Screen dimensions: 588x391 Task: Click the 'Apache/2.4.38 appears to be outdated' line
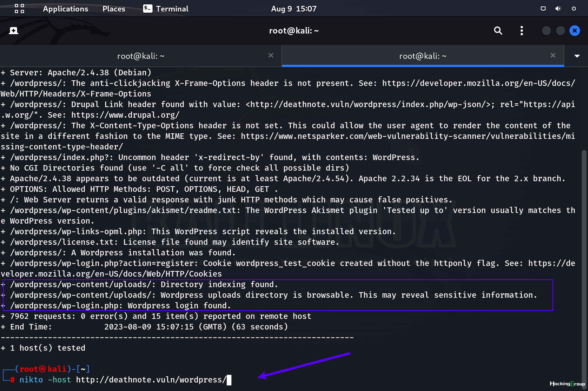(283, 179)
